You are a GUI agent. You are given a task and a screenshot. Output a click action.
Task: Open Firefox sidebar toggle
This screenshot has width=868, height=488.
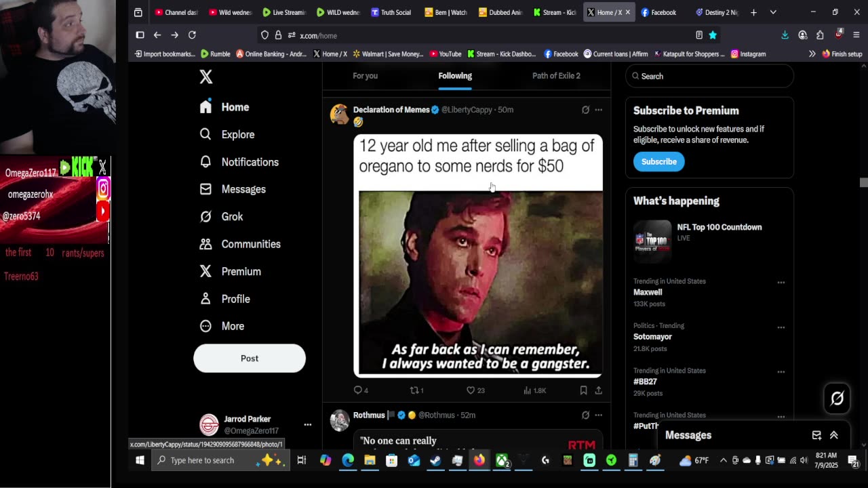point(140,35)
